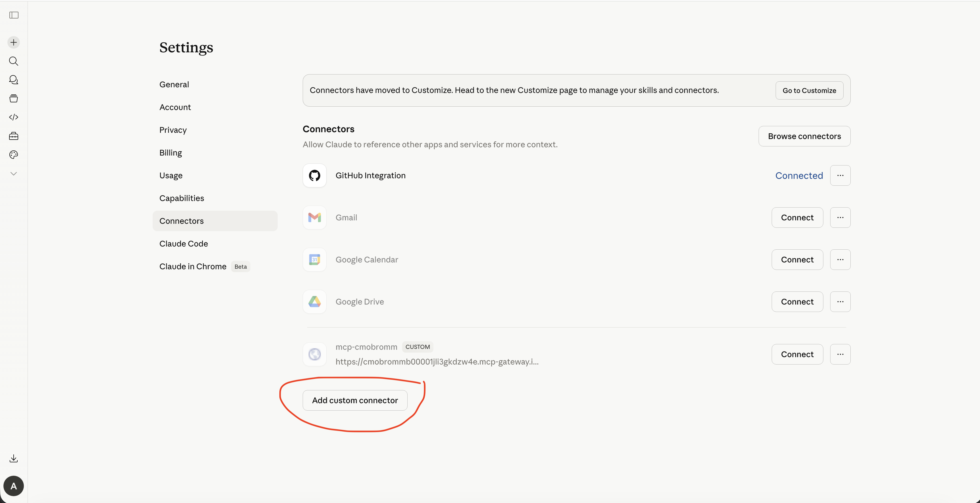The height and width of the screenshot is (503, 980).
Task: Click the GitHub logo icon
Action: [315, 175]
